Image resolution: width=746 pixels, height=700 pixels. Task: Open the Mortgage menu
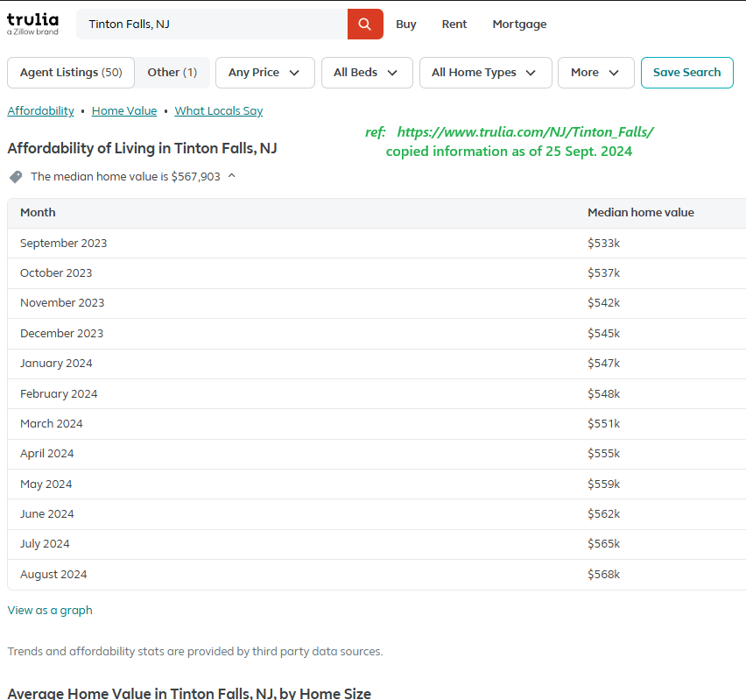click(519, 25)
